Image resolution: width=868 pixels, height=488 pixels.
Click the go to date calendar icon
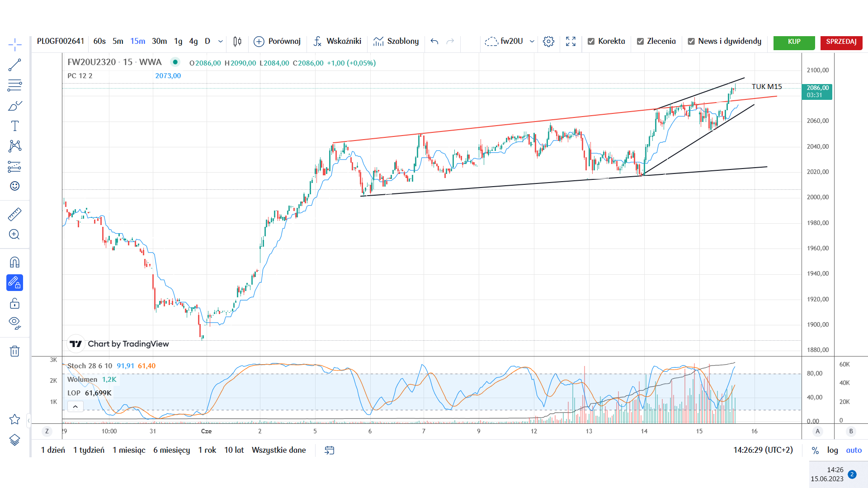(330, 450)
